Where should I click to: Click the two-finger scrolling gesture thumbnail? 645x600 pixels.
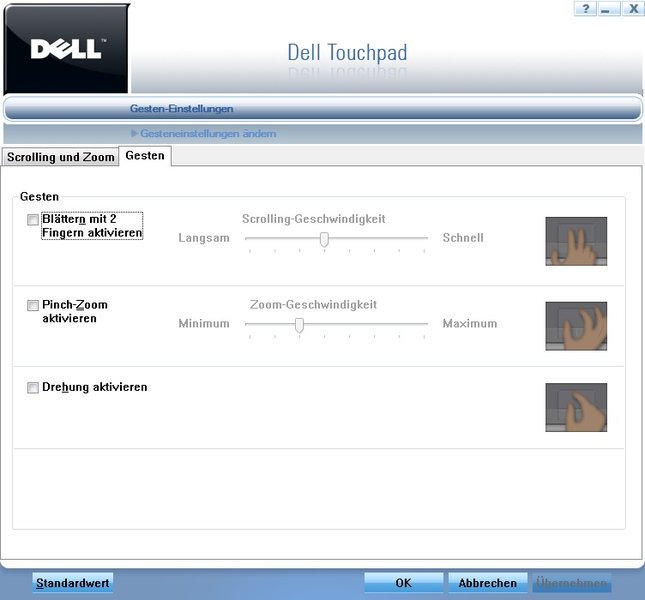click(576, 241)
